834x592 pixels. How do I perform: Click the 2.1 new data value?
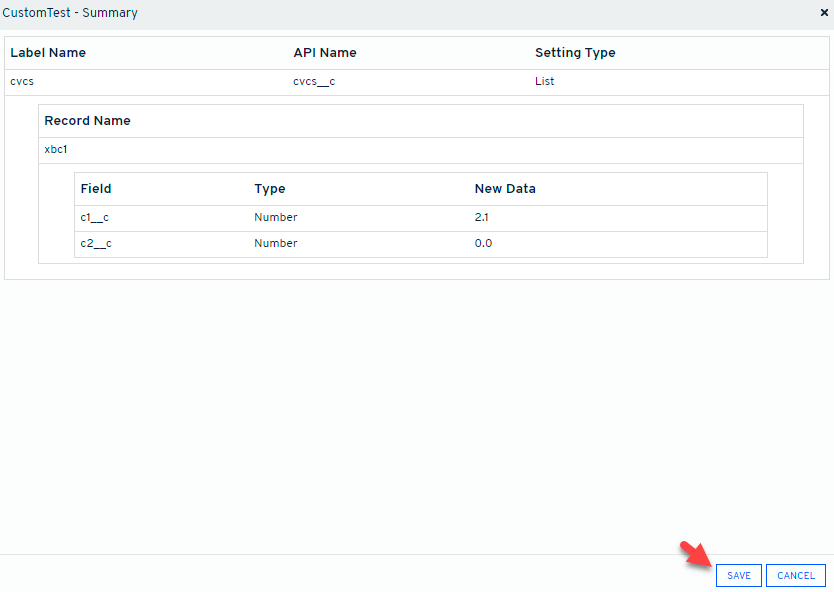(x=482, y=218)
